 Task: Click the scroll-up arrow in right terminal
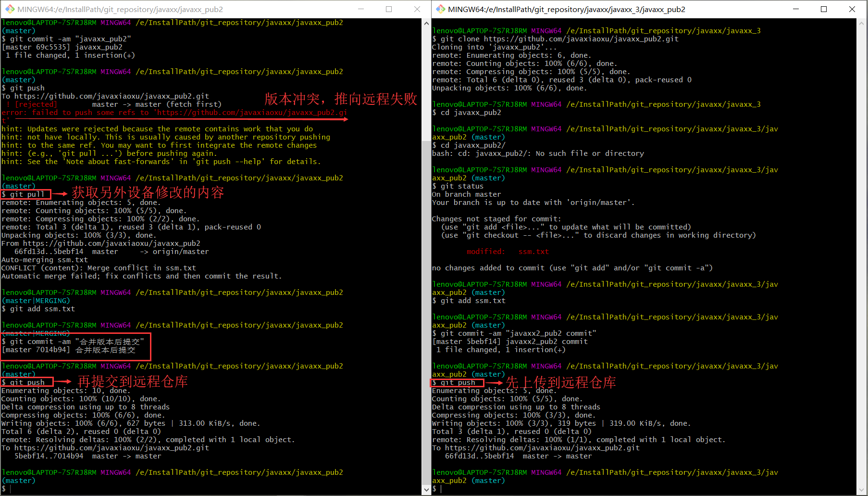pyautogui.click(x=861, y=23)
